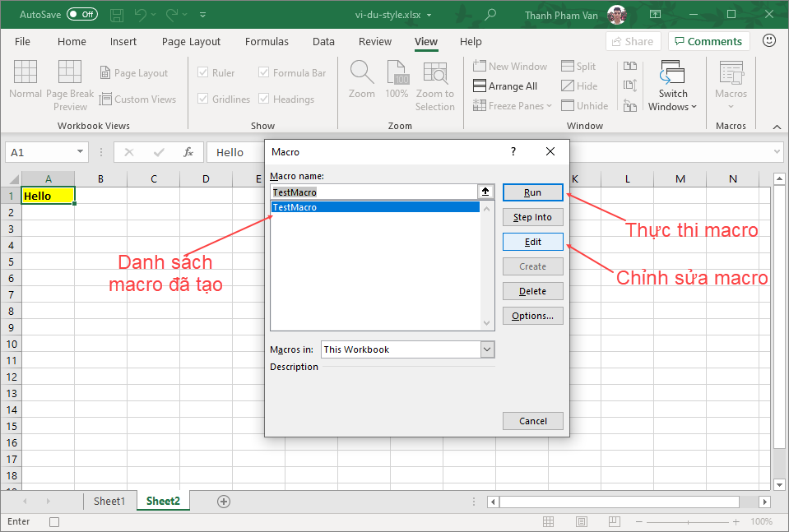Add a new sheet with plus icon
Screen dimensions: 789x532
(x=224, y=502)
